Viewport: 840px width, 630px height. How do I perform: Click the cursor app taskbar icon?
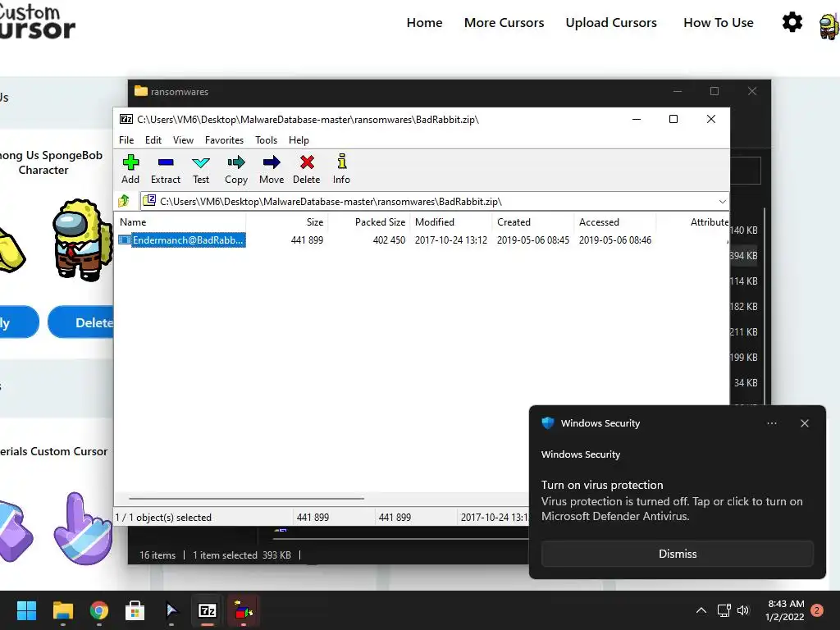171,610
